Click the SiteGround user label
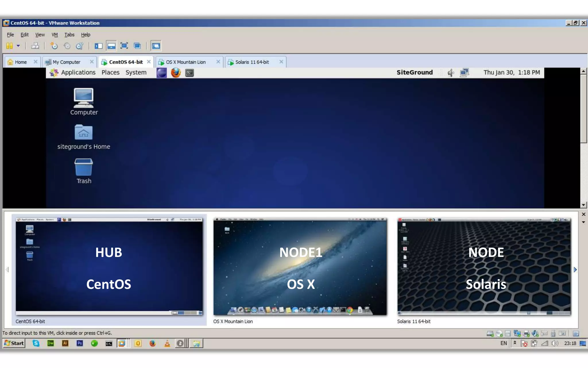The image size is (588, 368). pyautogui.click(x=415, y=72)
